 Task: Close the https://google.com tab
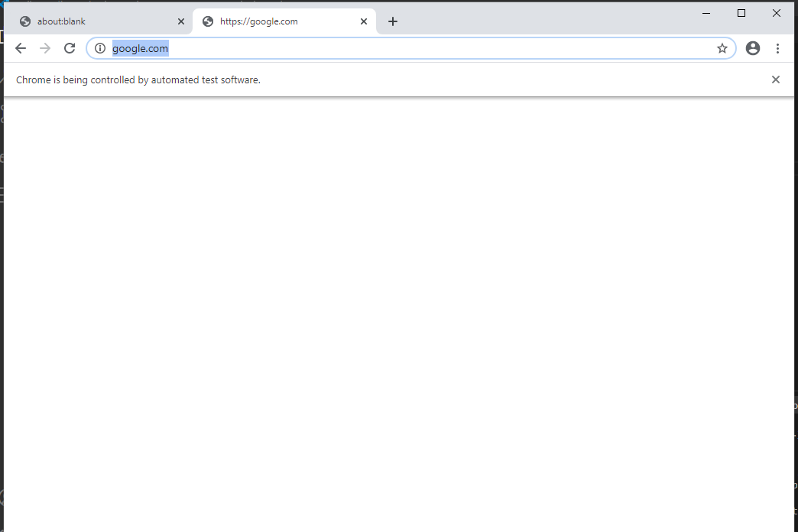(364, 21)
